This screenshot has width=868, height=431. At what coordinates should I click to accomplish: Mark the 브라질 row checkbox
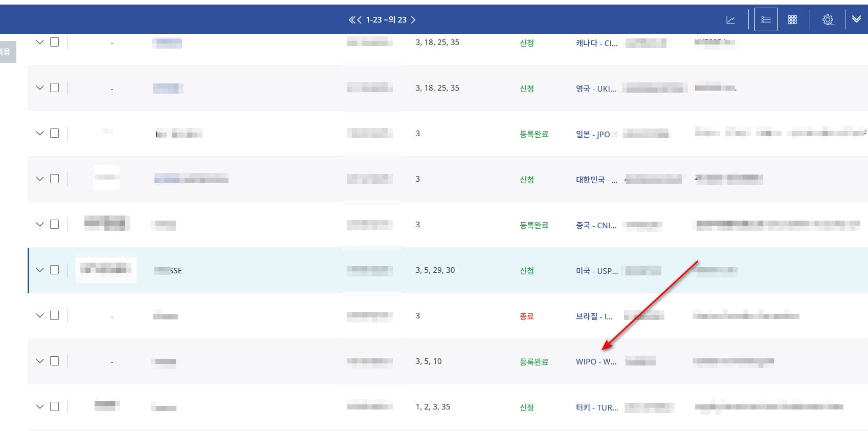(54, 315)
